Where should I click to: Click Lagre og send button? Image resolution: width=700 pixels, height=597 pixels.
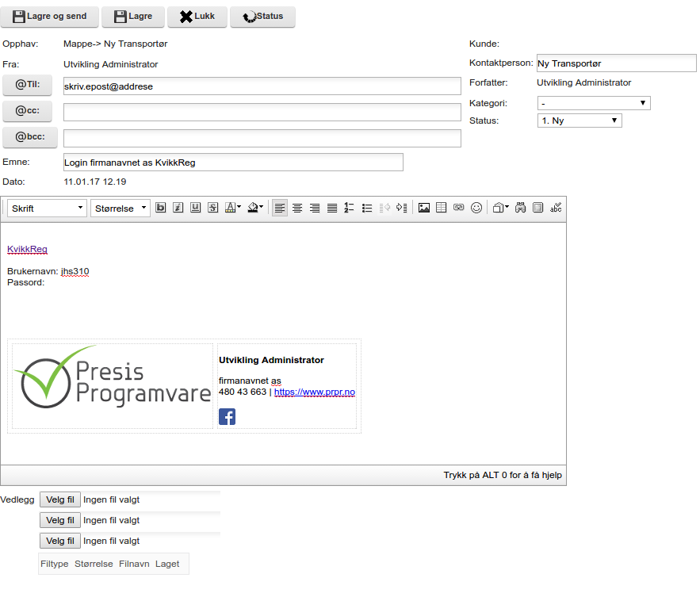(x=50, y=17)
